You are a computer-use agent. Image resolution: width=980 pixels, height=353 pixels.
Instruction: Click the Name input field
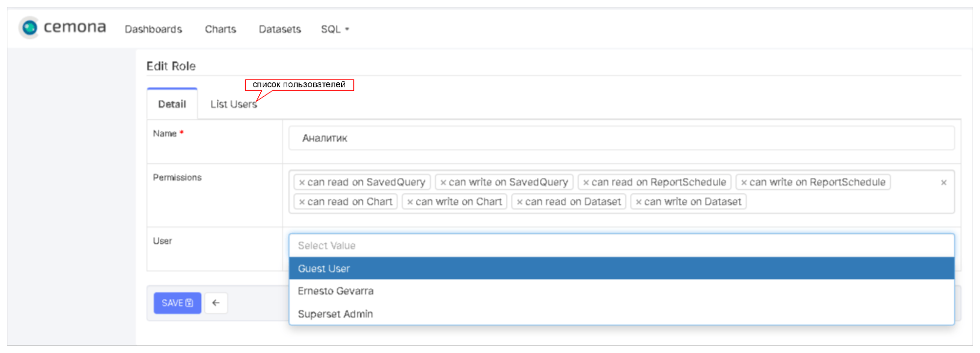(621, 138)
